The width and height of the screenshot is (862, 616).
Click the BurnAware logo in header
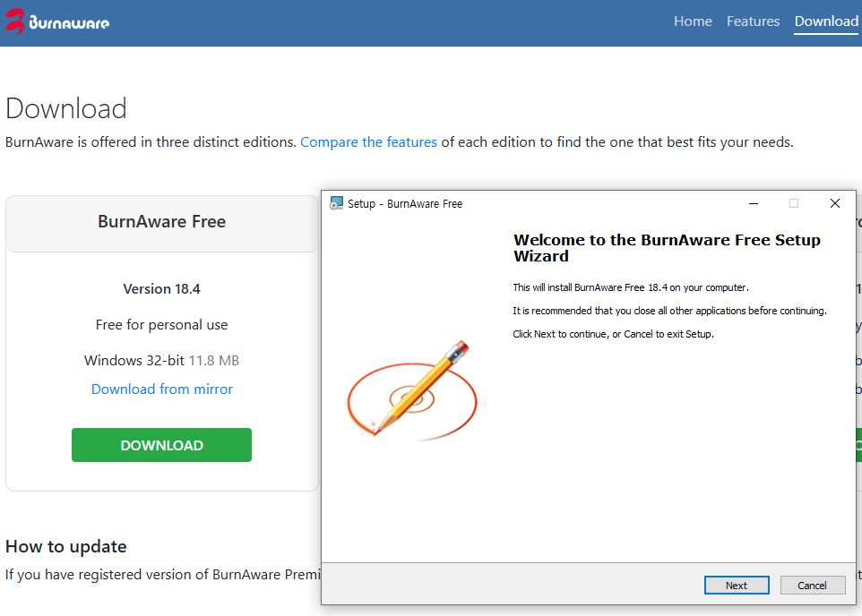point(57,21)
